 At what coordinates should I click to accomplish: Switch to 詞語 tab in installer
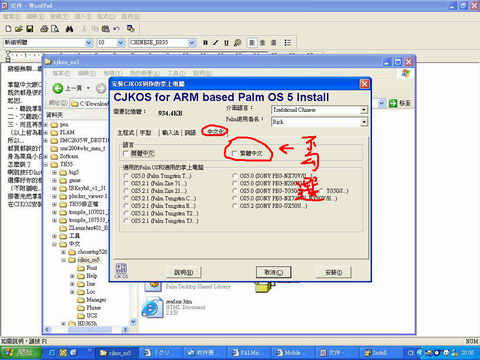(x=190, y=133)
